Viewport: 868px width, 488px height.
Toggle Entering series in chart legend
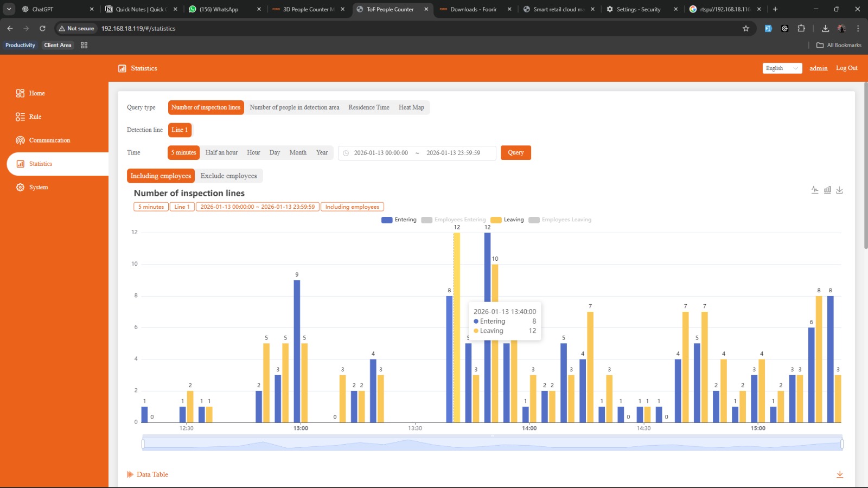(x=399, y=220)
